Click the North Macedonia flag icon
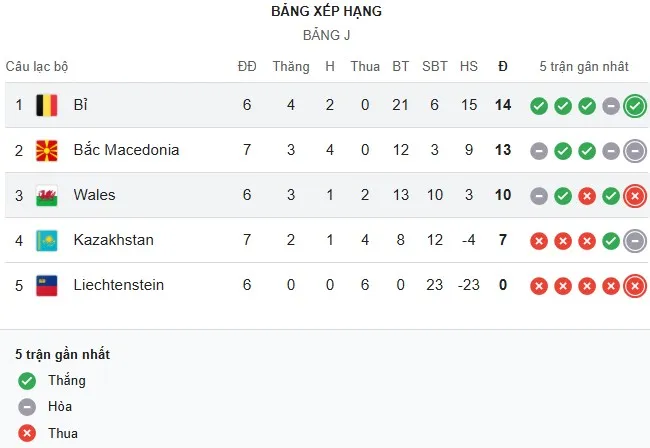Screen dimensions: 650x448 (46, 150)
